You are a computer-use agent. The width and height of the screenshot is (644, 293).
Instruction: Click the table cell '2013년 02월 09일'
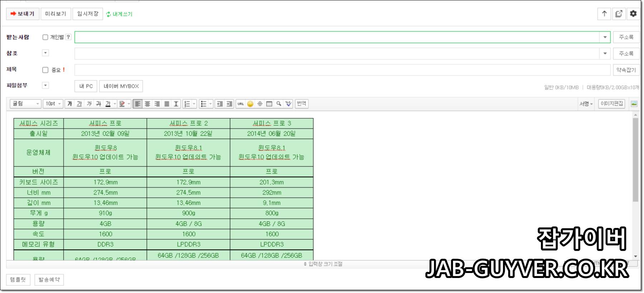click(105, 134)
